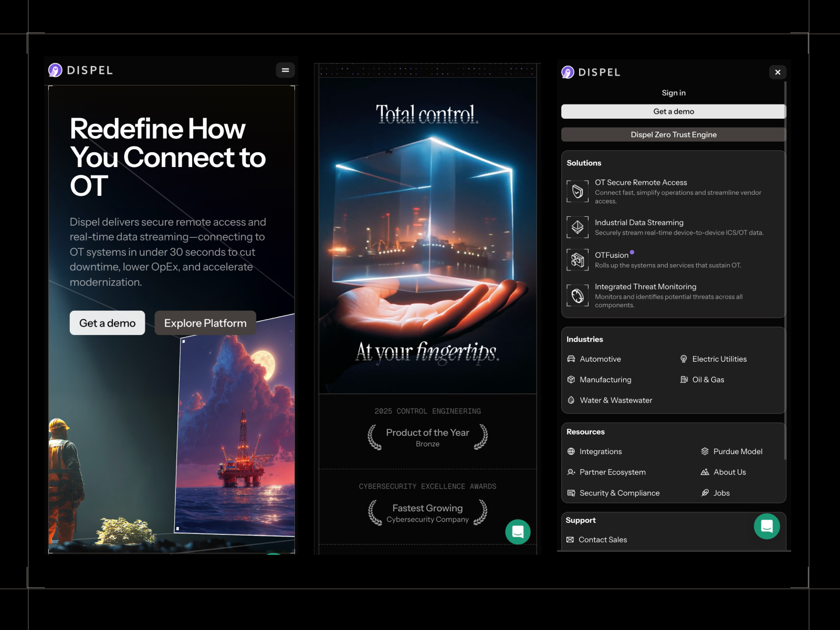Click the white Get a demo hero button
The image size is (840, 630).
coord(107,323)
